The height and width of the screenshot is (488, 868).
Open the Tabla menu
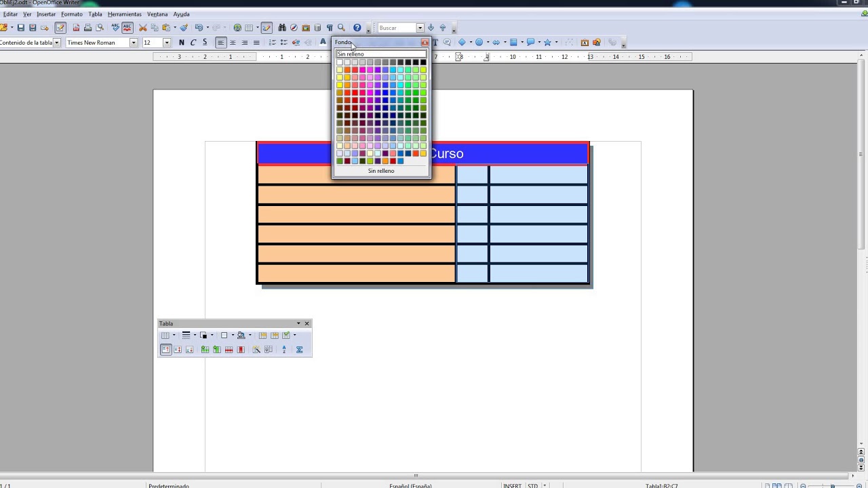(x=95, y=14)
